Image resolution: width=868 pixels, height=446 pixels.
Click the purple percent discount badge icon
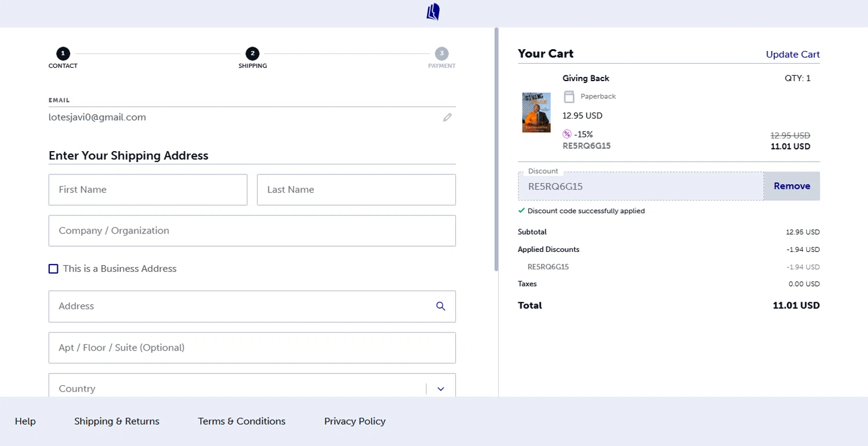567,134
